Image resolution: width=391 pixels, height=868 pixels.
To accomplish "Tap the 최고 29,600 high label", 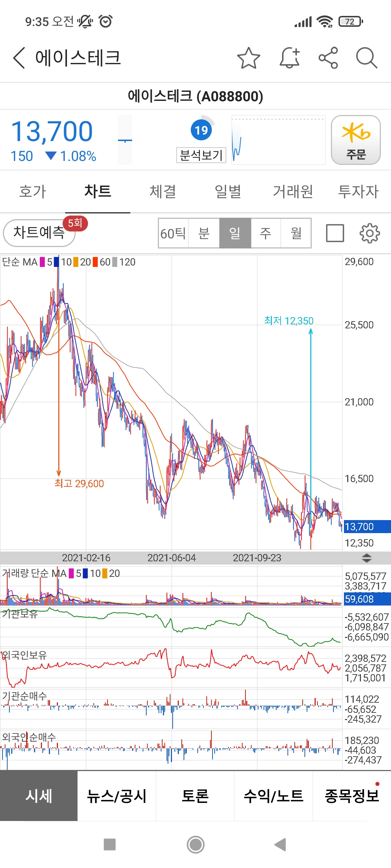I will click(x=79, y=484).
